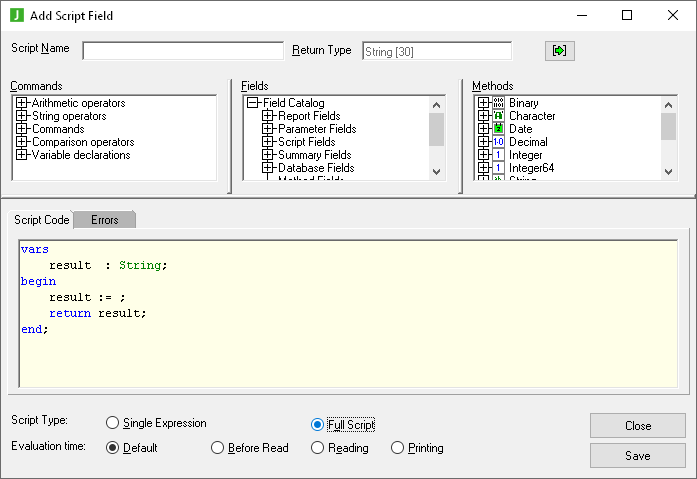Click the Close button at bottom right
Screen dimensions: 697x479
click(637, 425)
